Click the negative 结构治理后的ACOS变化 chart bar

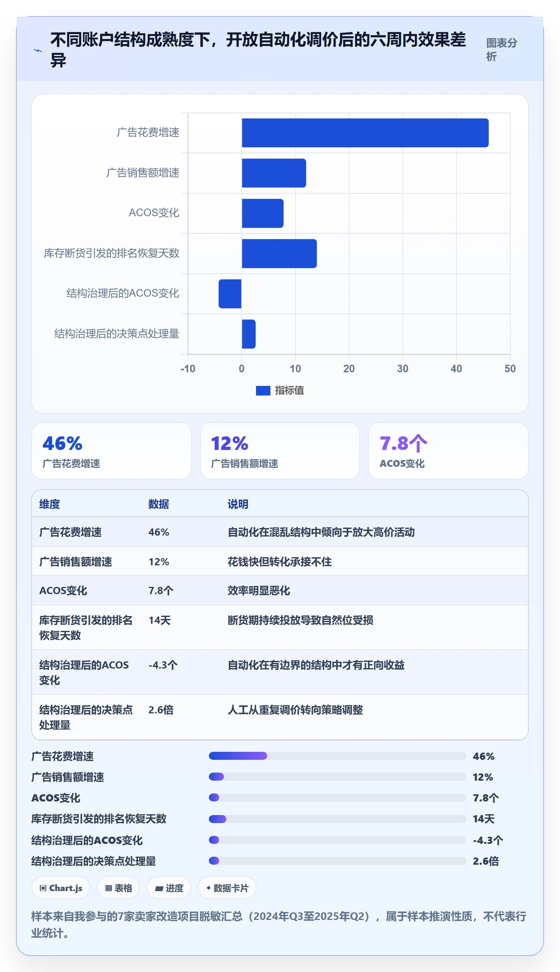(x=230, y=294)
